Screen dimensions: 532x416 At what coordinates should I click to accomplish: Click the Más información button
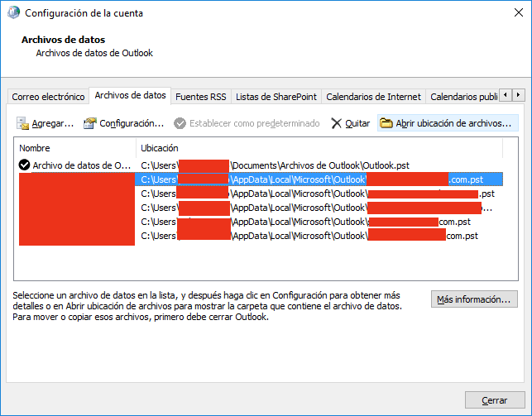pos(474,299)
